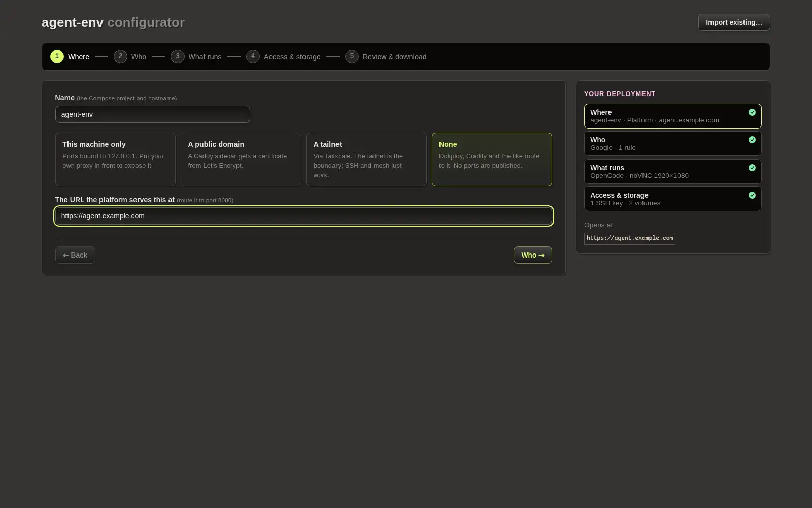Open the Who card in Your Deployment

pos(672,144)
